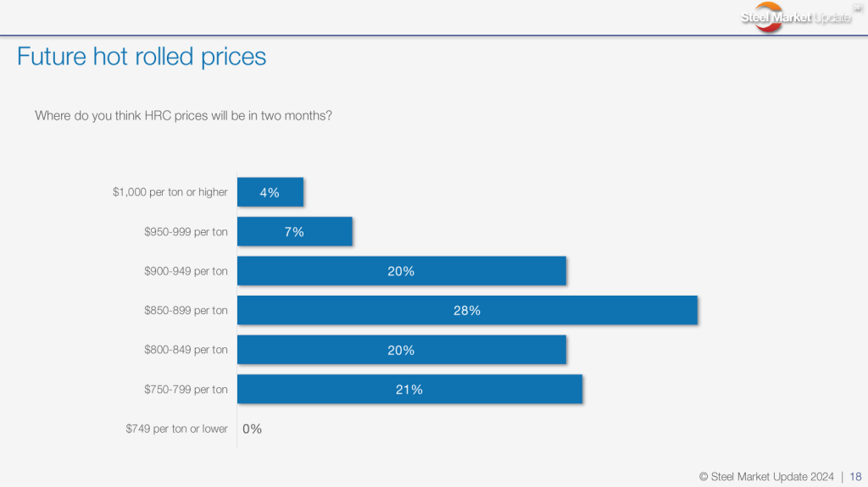The image size is (868, 487).
Task: Select the 21% bar for $750-799
Action: 409,390
